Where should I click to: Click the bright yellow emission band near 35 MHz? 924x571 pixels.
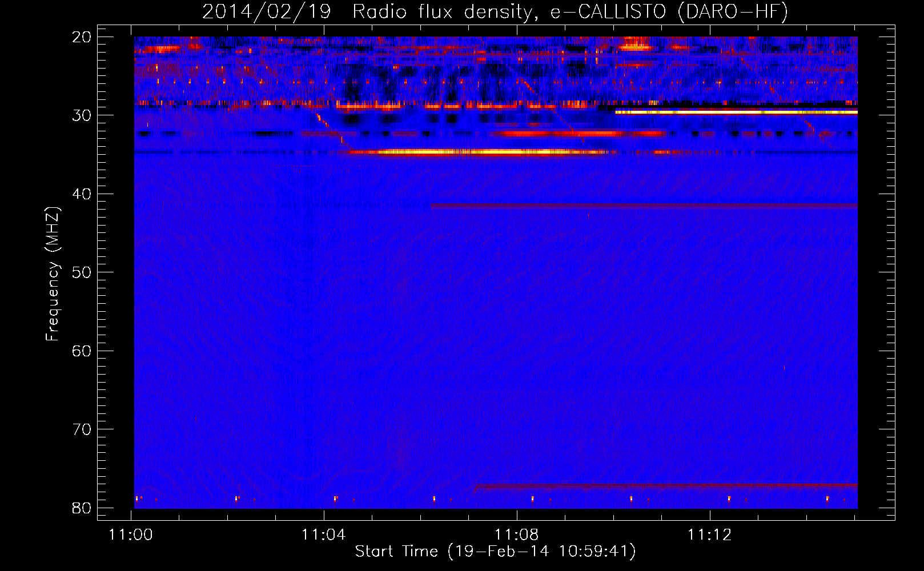point(479,152)
